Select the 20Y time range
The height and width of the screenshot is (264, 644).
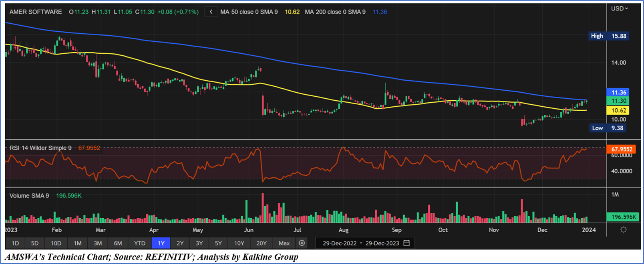[262, 243]
